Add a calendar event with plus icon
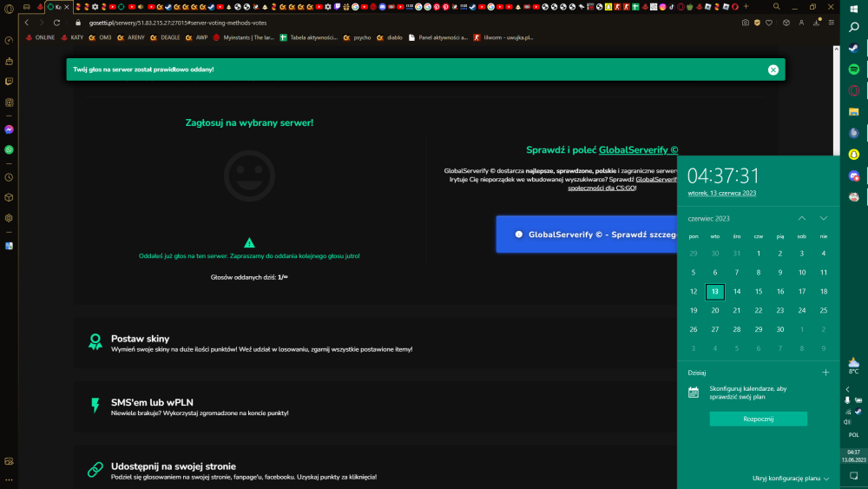Viewport: 868px width, 489px height. [x=825, y=373]
